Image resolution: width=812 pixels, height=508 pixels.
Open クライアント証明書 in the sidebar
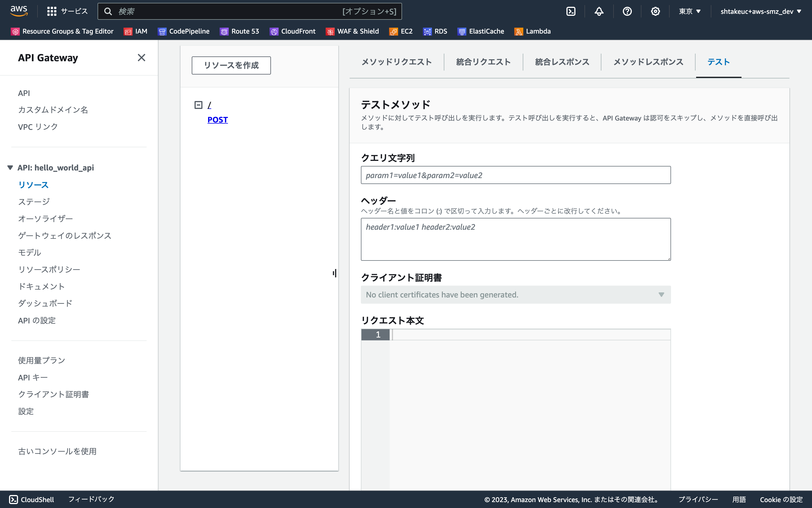[53, 395]
